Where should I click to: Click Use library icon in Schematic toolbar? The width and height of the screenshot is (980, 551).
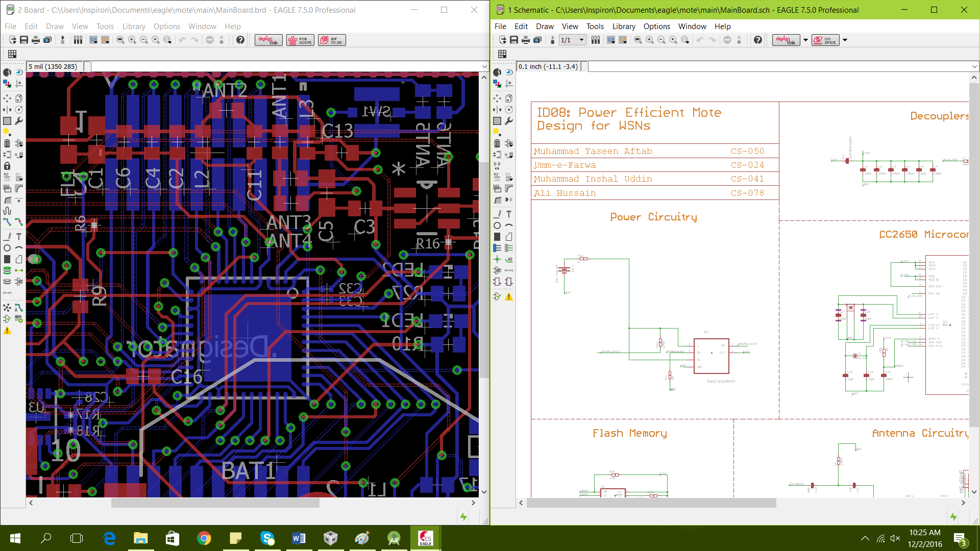click(596, 40)
